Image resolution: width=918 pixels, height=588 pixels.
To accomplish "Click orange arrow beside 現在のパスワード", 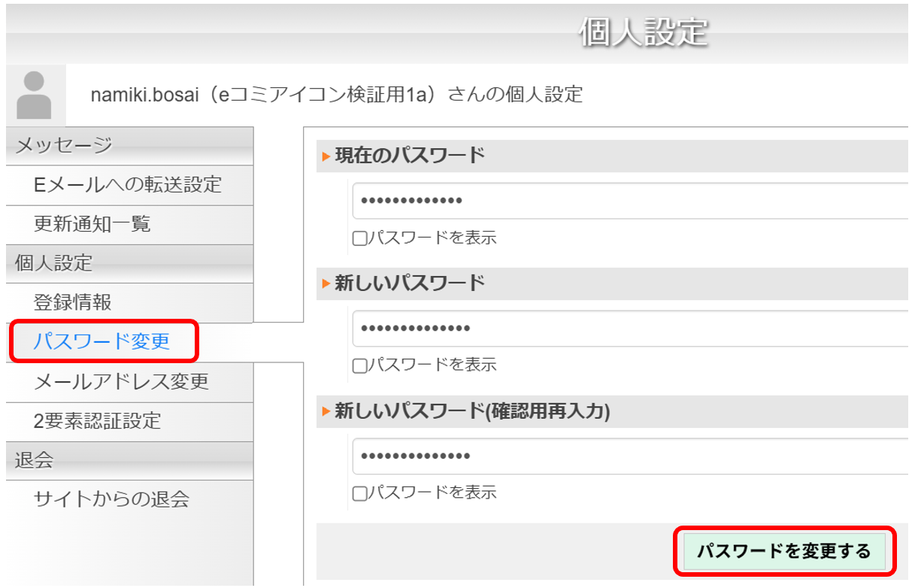I will click(326, 156).
